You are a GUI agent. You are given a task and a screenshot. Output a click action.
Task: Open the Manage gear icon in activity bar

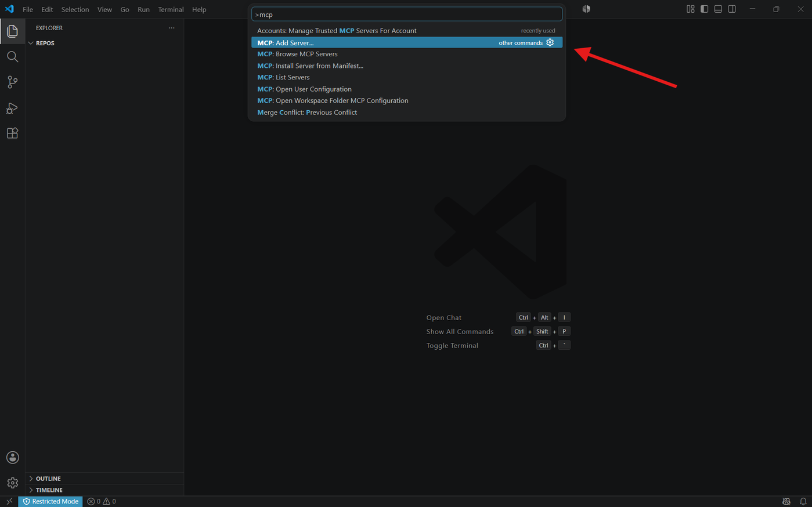coord(12,483)
